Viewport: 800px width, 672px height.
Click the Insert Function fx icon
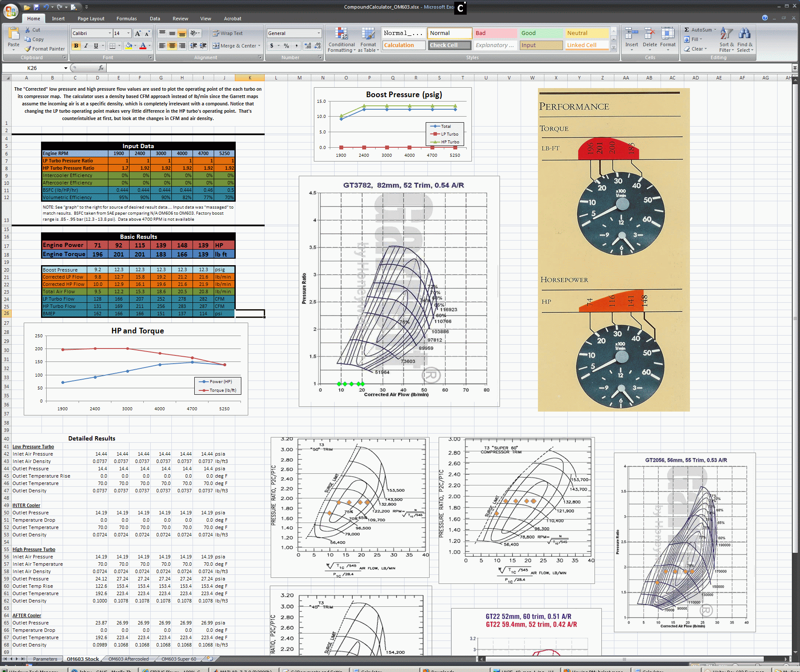point(101,68)
